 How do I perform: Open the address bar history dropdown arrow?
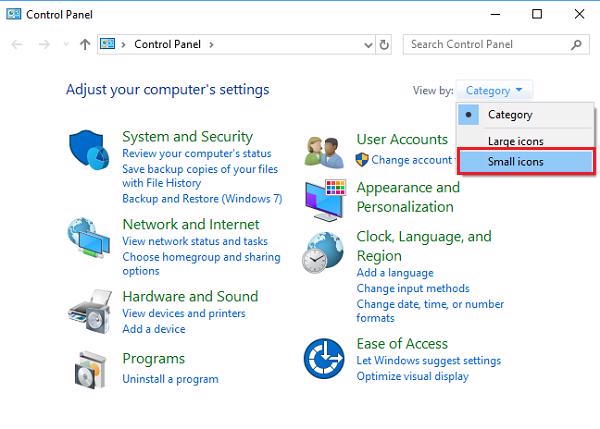click(366, 45)
